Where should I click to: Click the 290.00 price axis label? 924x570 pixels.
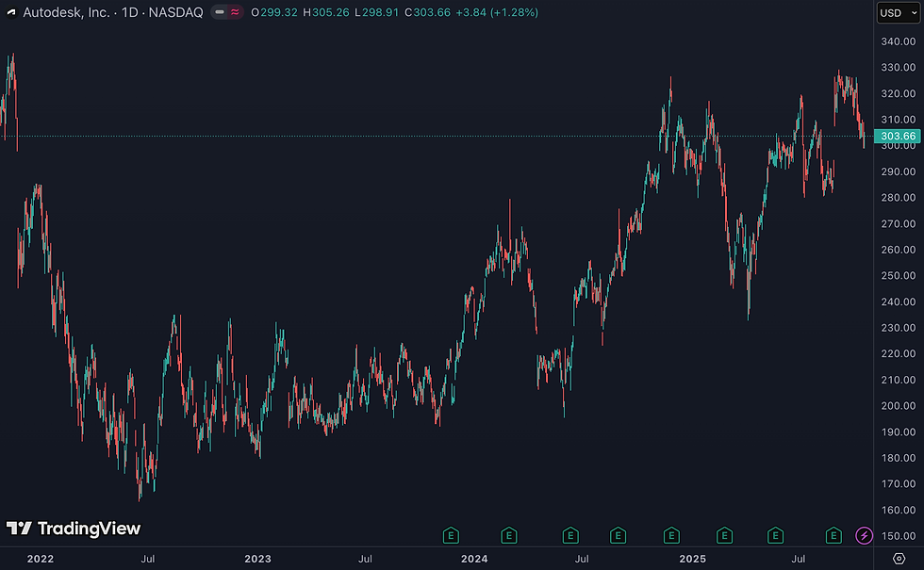(x=898, y=171)
